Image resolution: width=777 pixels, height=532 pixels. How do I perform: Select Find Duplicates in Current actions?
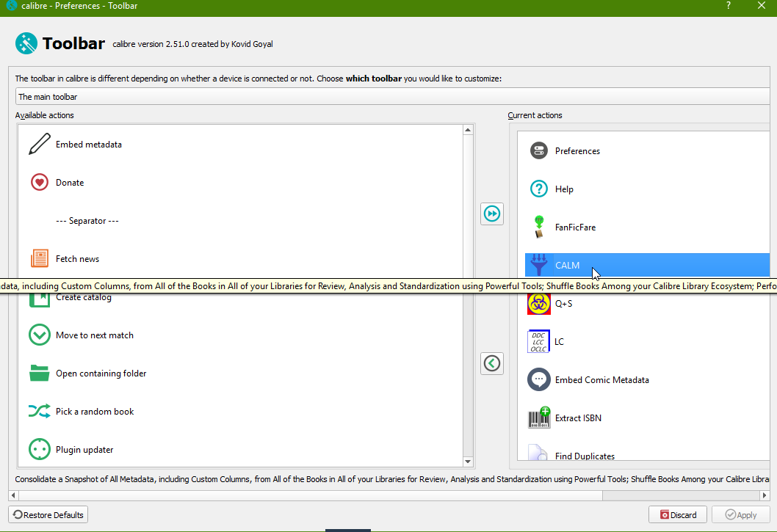point(647,452)
